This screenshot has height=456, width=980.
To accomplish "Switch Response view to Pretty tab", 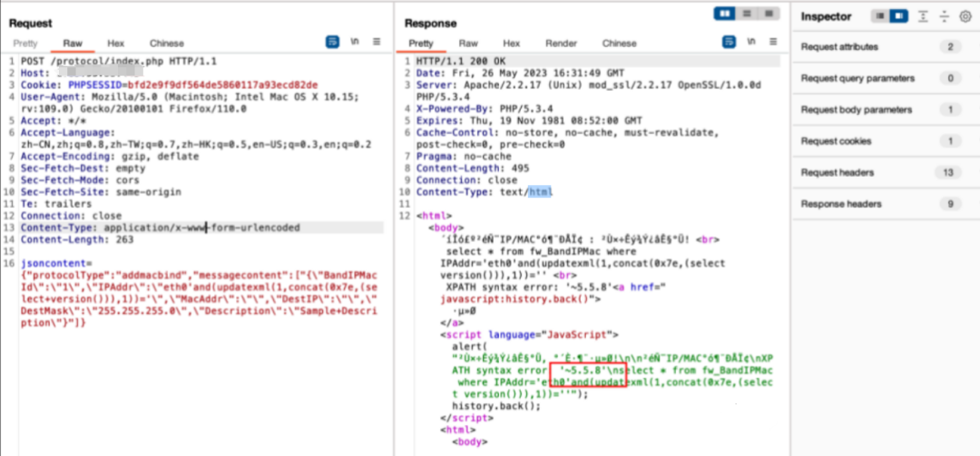I will pos(421,44).
